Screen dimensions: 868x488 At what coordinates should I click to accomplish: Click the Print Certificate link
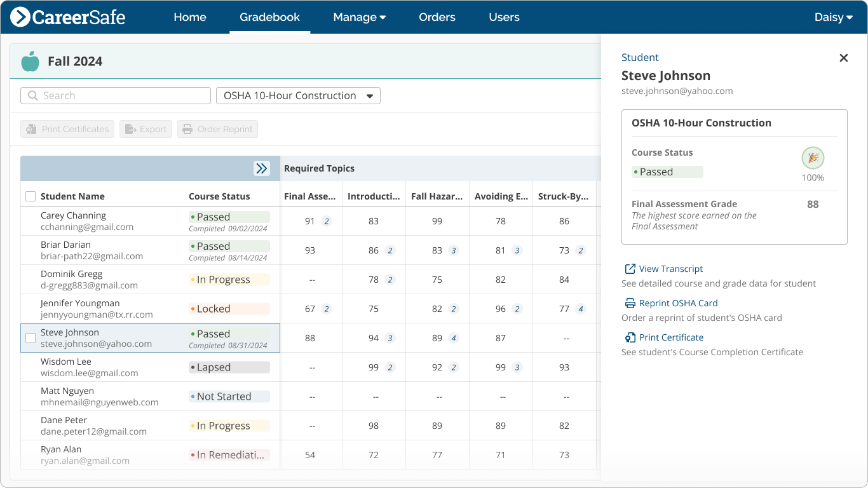[672, 337]
